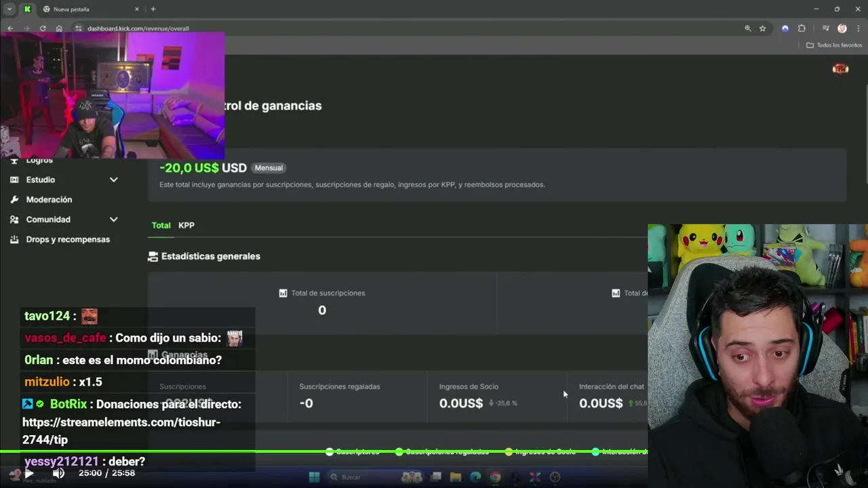Image resolution: width=868 pixels, height=488 pixels.
Task: Open the blue extension icon in toolbar
Action: pos(785,28)
